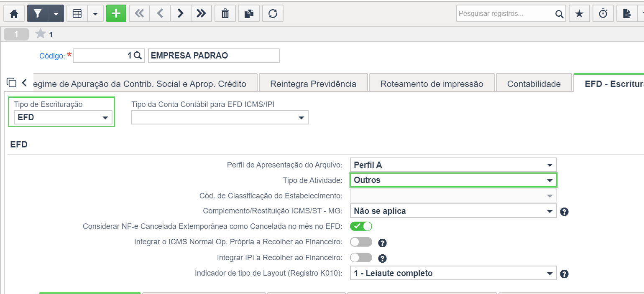Jump to the first record
Viewport: 644px width, 294px height.
(x=139, y=14)
